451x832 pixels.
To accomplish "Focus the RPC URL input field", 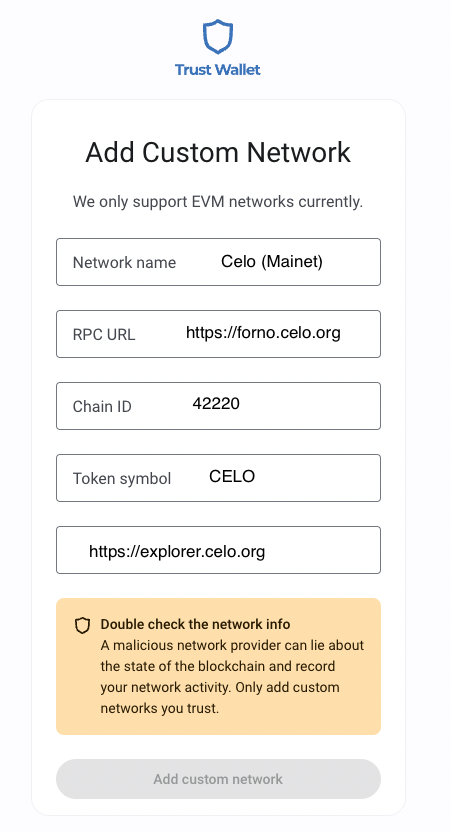I will tap(218, 334).
